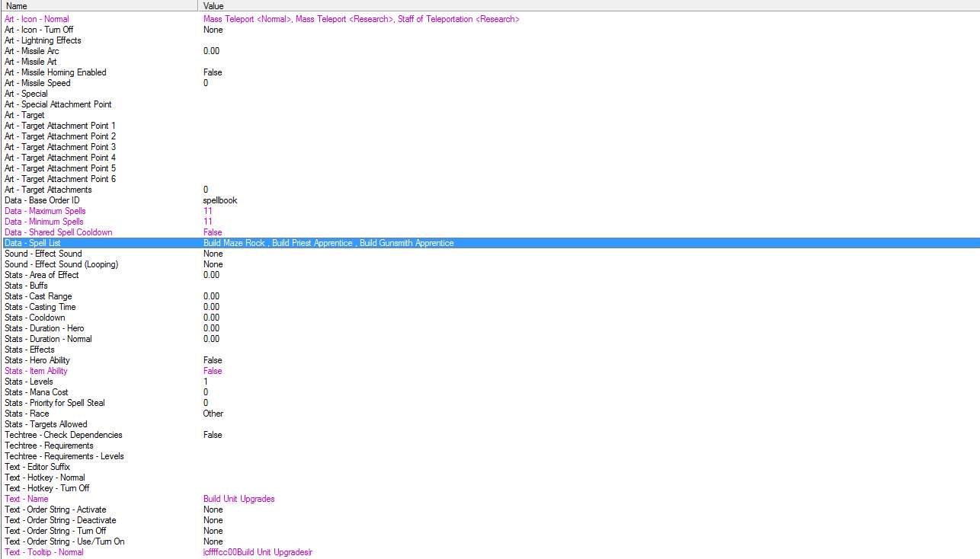Screen dimensions: 980x559
Task: Select 'Stats - Duration - Hero' field
Action: 490,328
